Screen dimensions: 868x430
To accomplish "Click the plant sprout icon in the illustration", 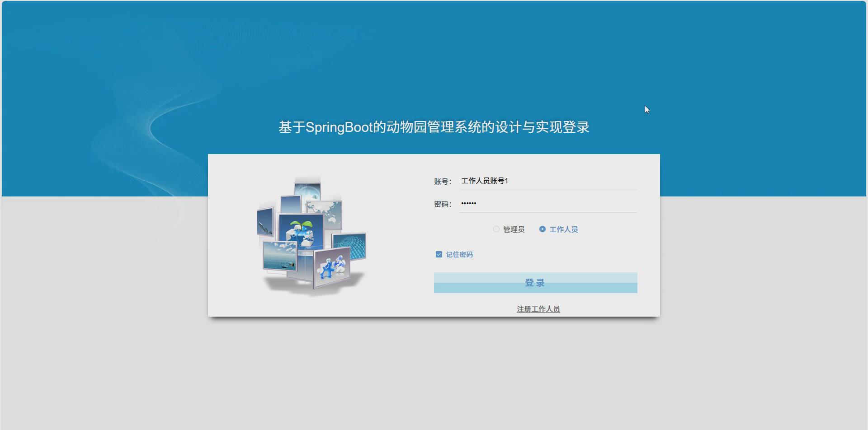I will [x=302, y=224].
